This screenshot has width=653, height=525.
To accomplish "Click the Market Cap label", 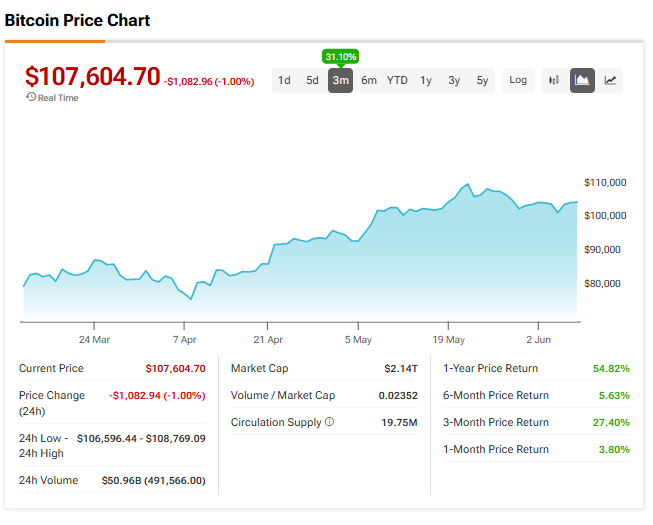I will 259,368.
